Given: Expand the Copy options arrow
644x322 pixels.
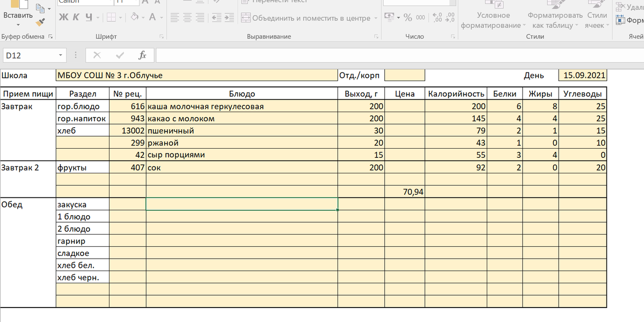Looking at the screenshot, I should tap(49, 9).
